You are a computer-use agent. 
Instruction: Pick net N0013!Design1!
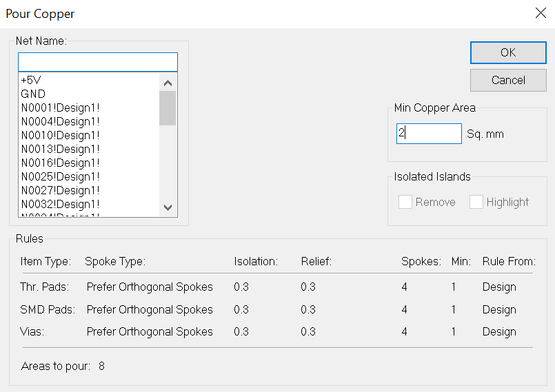60,149
